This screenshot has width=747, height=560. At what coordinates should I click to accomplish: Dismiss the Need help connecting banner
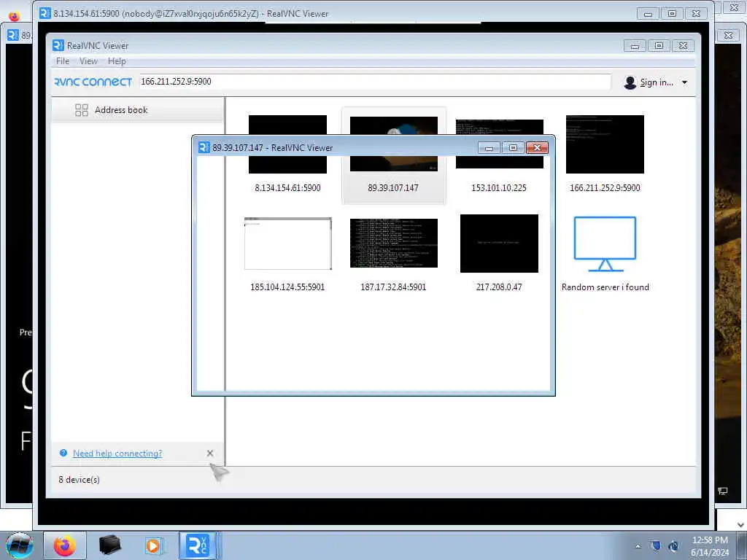point(210,454)
